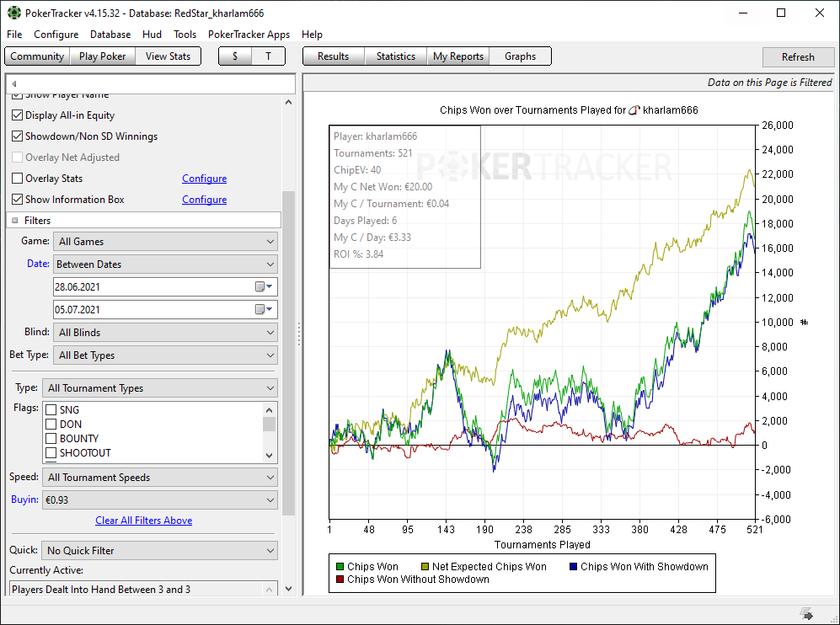Open the Quick filter dropdown
This screenshot has height=625, width=840.
160,551
